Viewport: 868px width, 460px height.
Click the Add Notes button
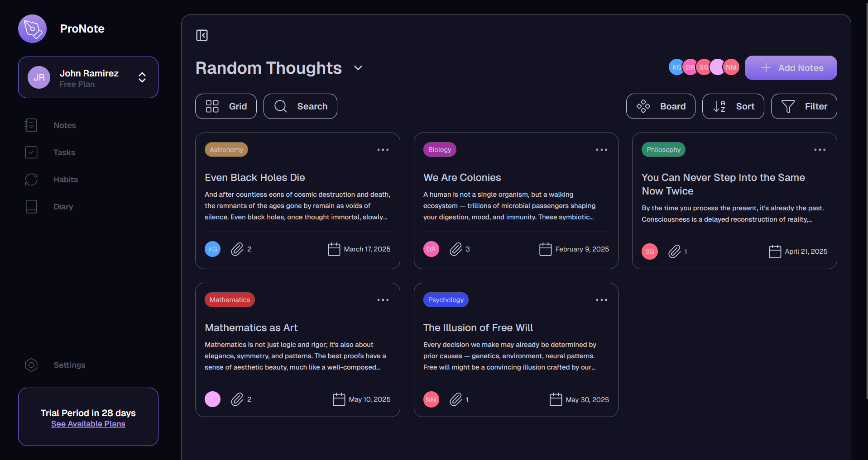click(x=791, y=68)
